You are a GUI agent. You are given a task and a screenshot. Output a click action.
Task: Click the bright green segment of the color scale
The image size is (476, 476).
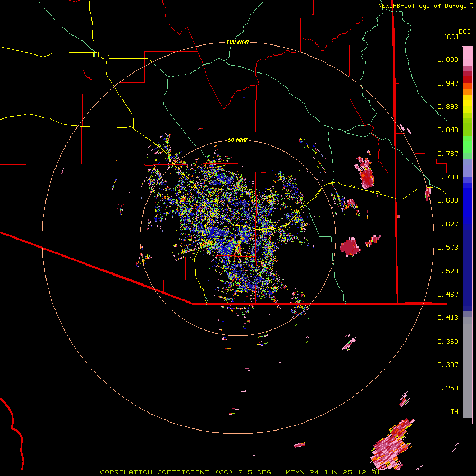point(467,144)
